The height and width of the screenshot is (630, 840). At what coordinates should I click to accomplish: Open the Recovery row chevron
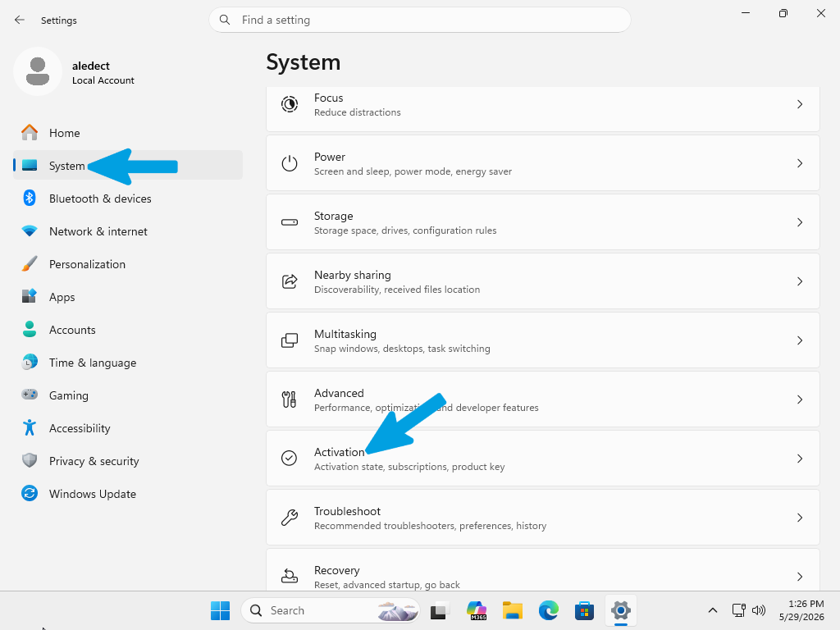click(x=799, y=577)
